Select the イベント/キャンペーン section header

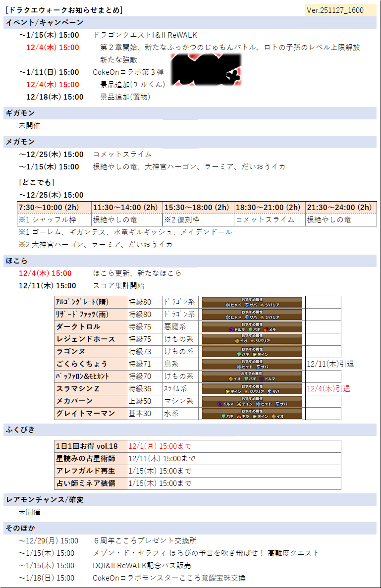[44, 23]
